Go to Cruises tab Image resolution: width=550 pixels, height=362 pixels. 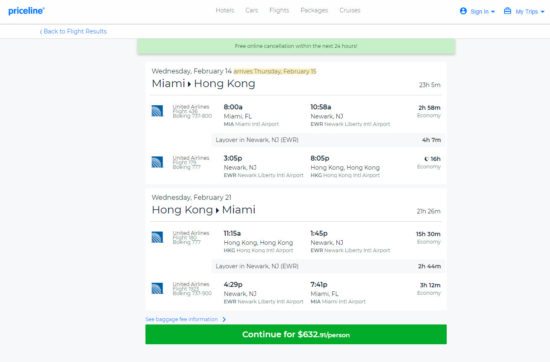pyautogui.click(x=350, y=11)
